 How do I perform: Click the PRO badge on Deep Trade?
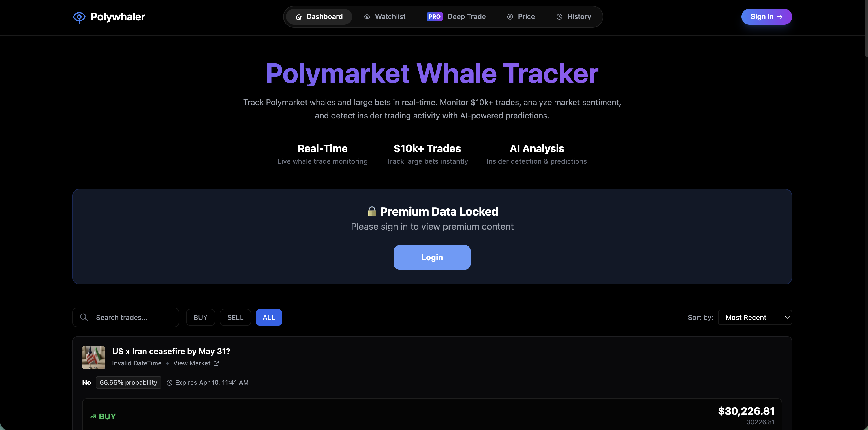(x=434, y=17)
